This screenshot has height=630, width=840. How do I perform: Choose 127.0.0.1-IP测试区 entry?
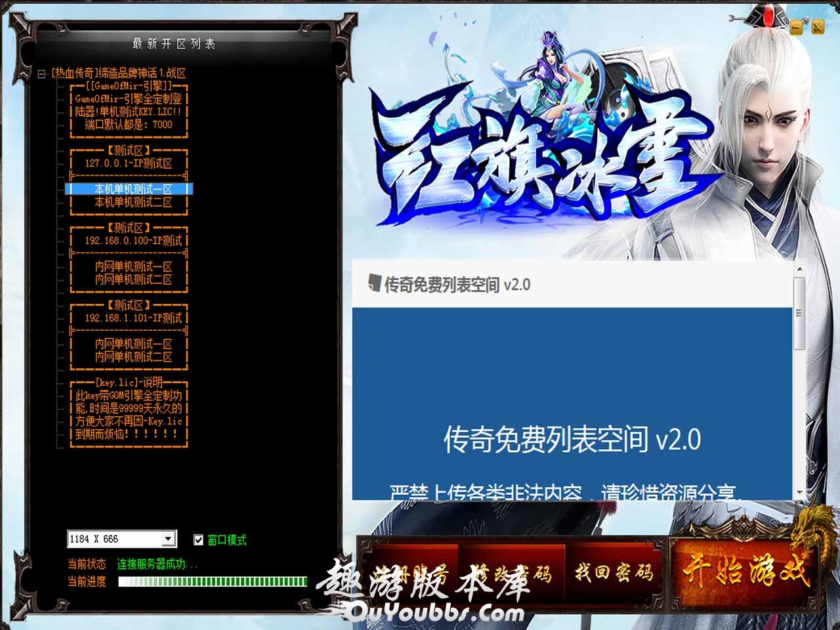click(x=129, y=163)
